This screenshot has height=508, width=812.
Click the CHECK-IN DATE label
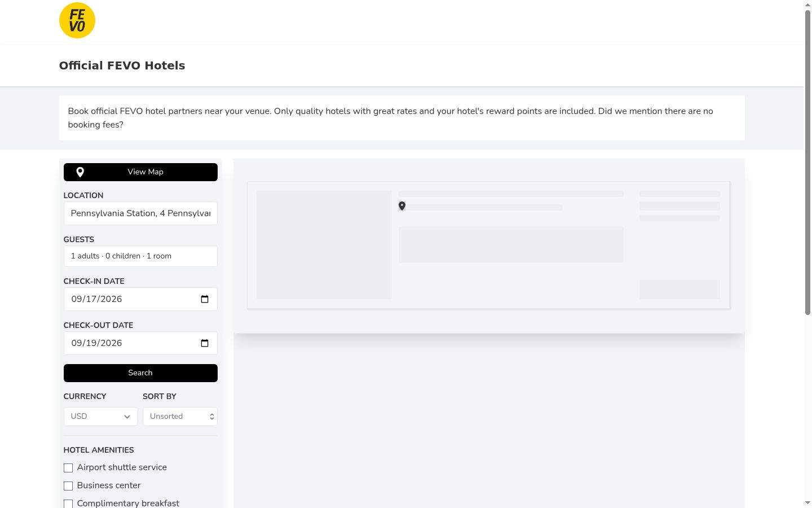(94, 281)
